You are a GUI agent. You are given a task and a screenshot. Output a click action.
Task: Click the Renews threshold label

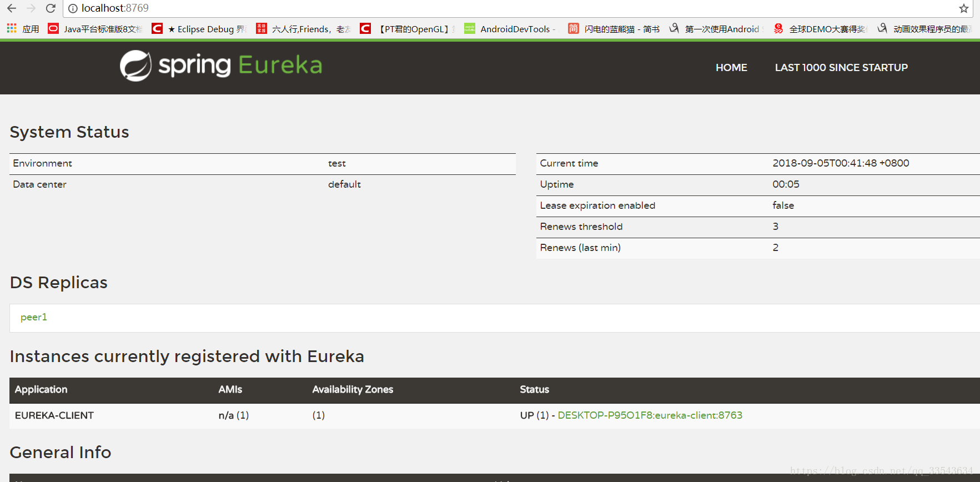tap(581, 227)
